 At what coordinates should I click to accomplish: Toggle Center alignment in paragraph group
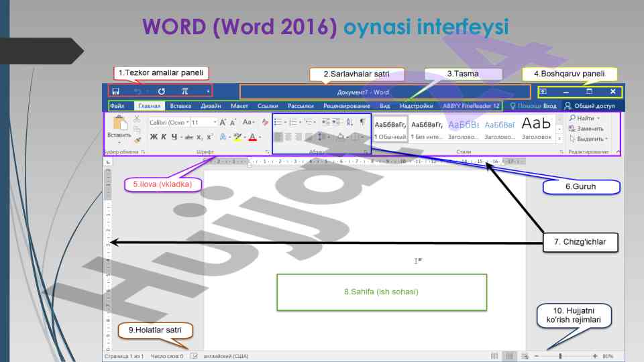pos(288,137)
